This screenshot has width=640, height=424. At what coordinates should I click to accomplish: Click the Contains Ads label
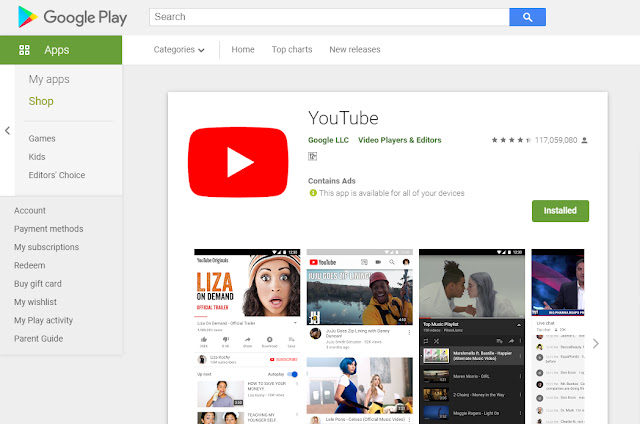click(x=331, y=181)
